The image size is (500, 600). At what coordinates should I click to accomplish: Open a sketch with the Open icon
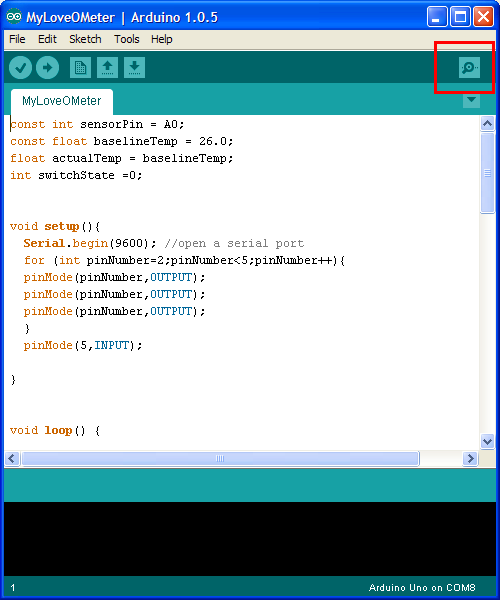click(x=107, y=68)
